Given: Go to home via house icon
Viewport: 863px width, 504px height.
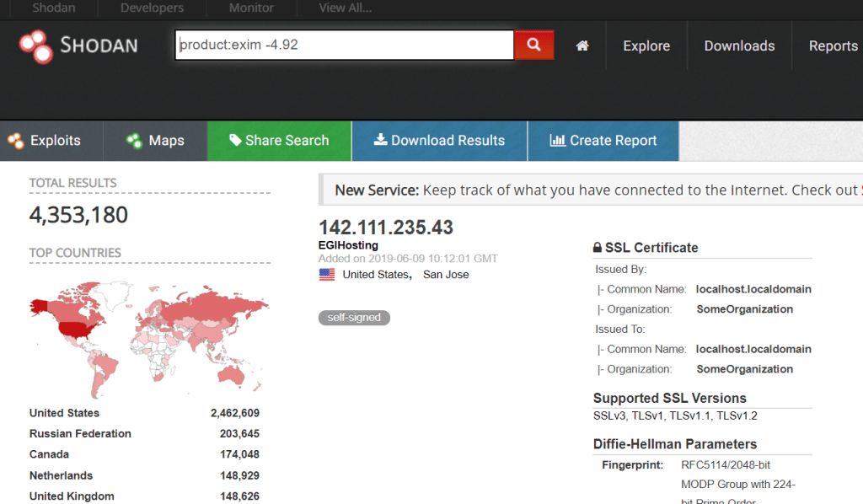Looking at the screenshot, I should click(x=582, y=46).
